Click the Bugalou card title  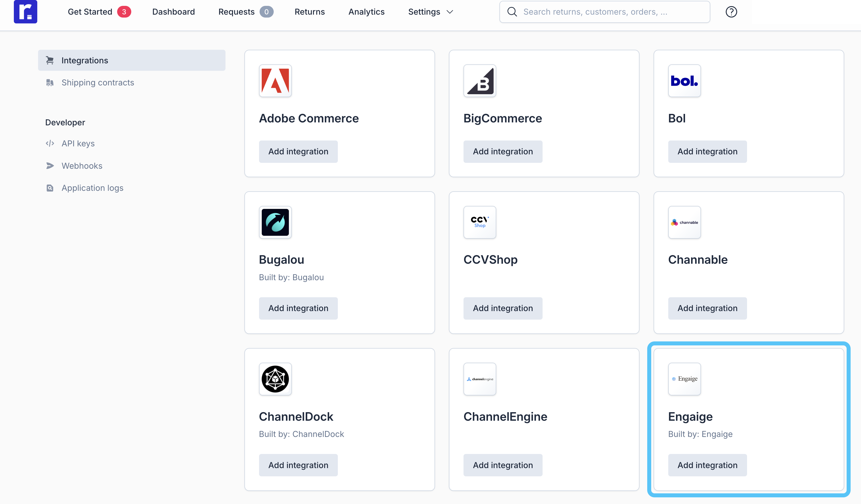281,260
